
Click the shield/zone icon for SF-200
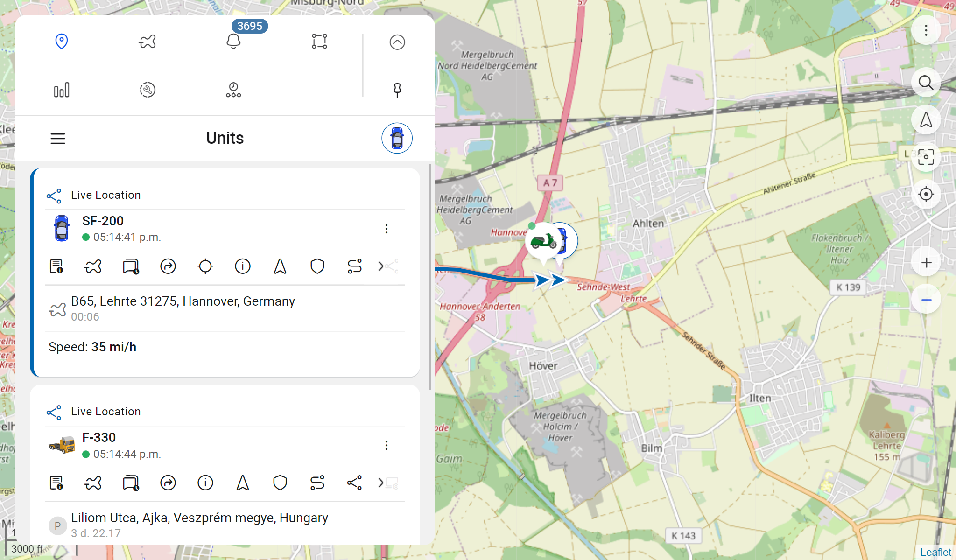[316, 266]
